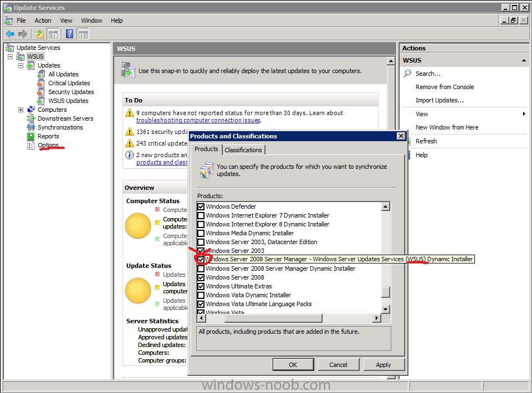Check Windows Vista Dynamic Installer

201,295
